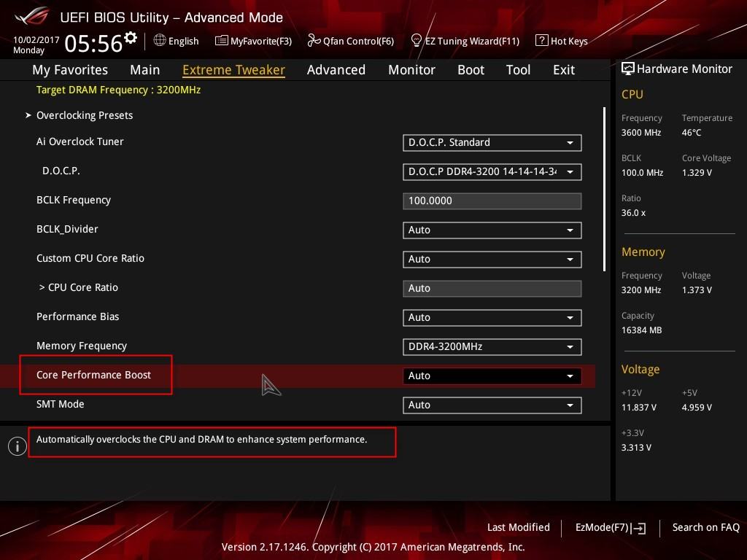747x560 pixels.
Task: Click the info icon beside the description
Action: coord(18,446)
